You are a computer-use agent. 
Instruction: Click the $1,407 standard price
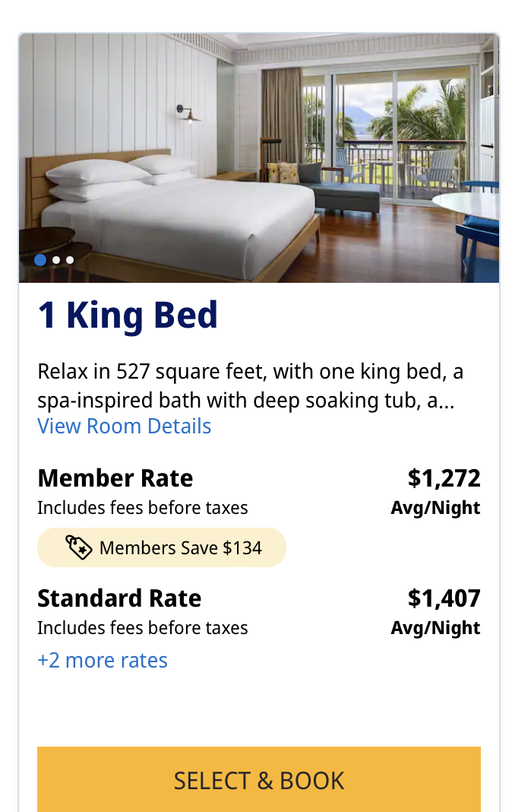(x=444, y=598)
